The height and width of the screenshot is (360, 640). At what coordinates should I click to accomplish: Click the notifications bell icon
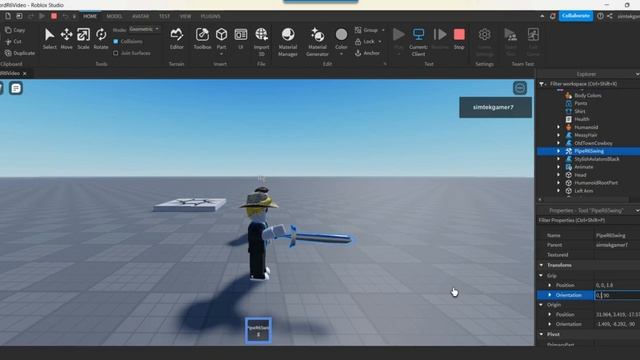tap(553, 16)
